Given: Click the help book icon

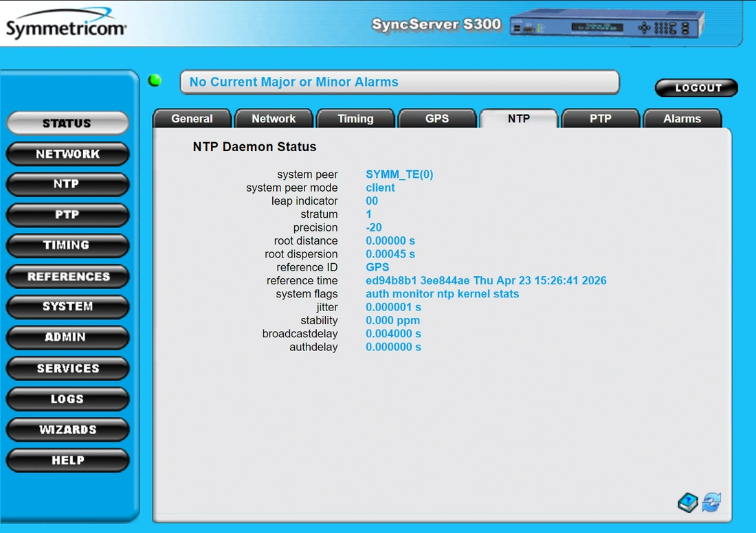Looking at the screenshot, I should (x=688, y=503).
